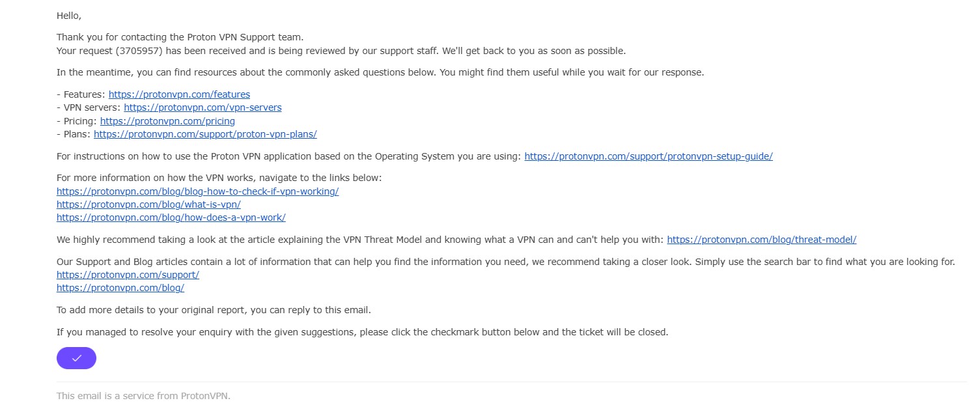Click 'For more information on how the VPN works' line

219,178
